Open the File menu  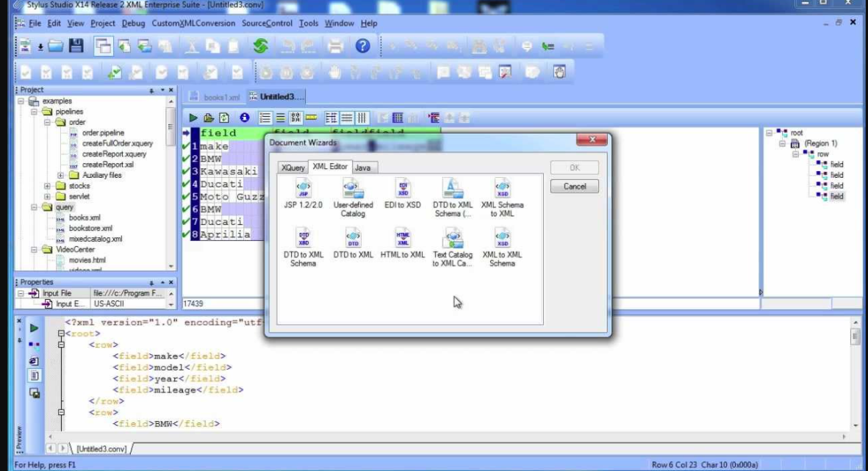(x=35, y=24)
